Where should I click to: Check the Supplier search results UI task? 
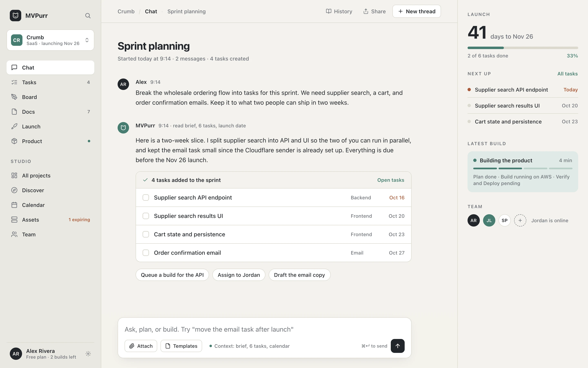146,216
